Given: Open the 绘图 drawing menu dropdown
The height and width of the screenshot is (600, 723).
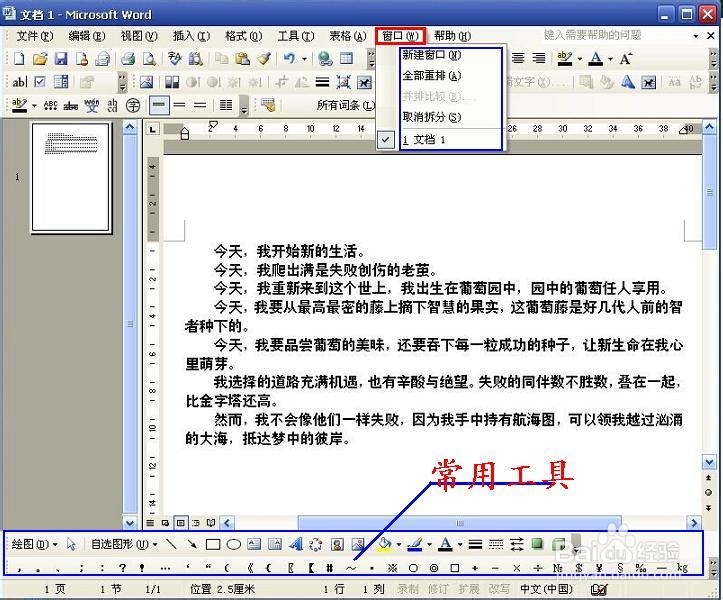Looking at the screenshot, I should (35, 544).
